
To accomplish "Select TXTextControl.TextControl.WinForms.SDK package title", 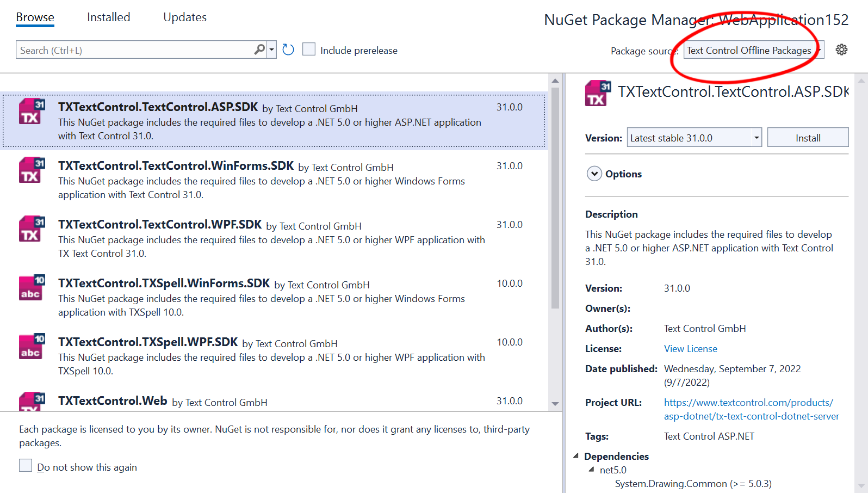I will (x=176, y=166).
